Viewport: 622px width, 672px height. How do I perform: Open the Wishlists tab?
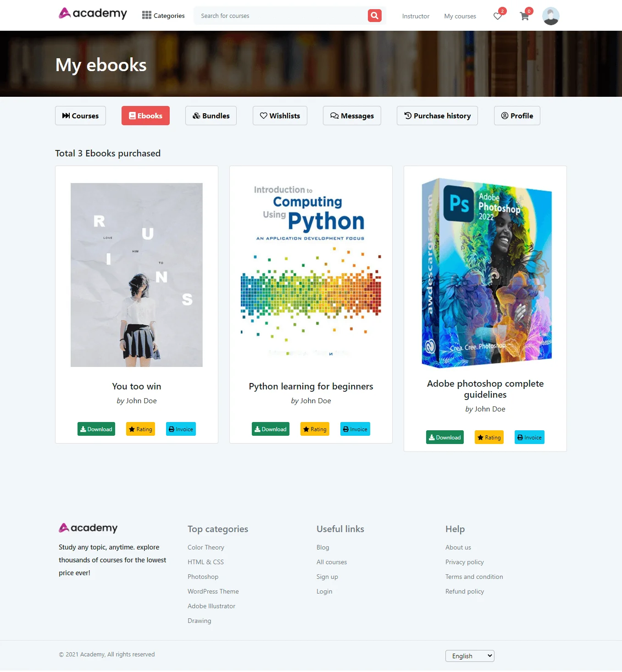[280, 116]
